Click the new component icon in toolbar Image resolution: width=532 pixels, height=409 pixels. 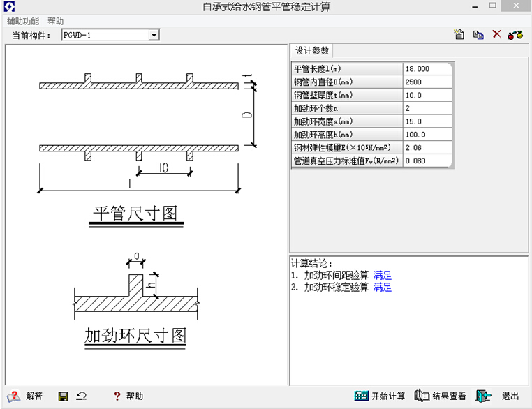(459, 34)
